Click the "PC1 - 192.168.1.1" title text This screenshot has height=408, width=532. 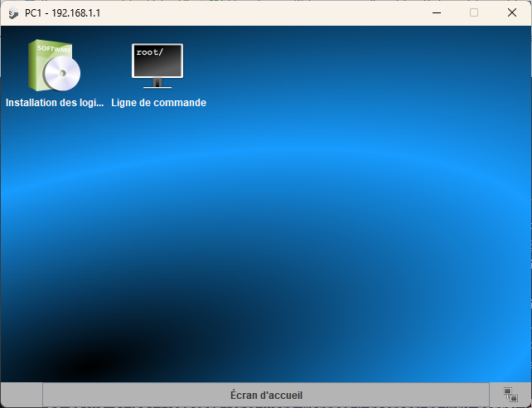click(62, 12)
